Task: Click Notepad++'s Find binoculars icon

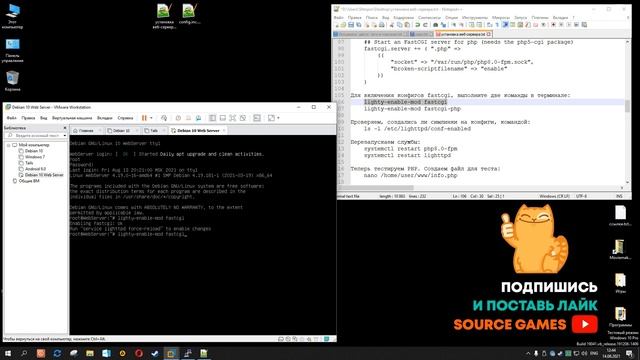Action: coord(436,25)
